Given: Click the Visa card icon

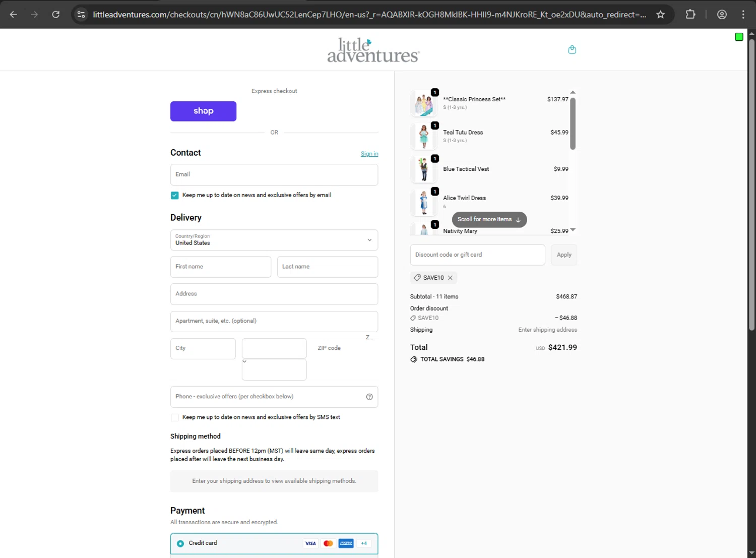Looking at the screenshot, I should click(x=310, y=543).
